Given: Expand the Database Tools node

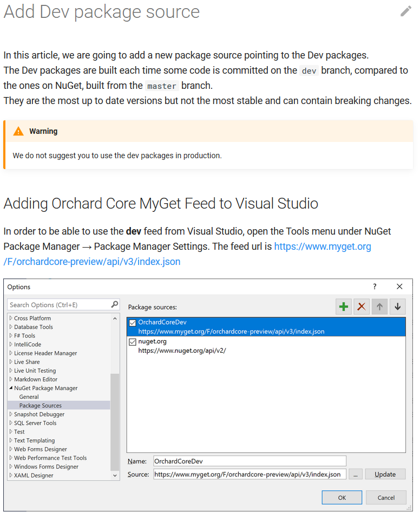Looking at the screenshot, I should [x=11, y=326].
